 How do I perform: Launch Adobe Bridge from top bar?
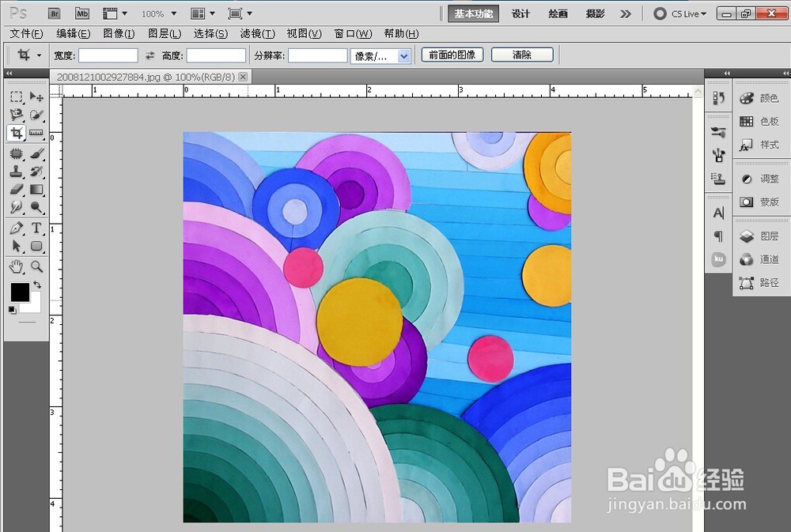point(55,13)
